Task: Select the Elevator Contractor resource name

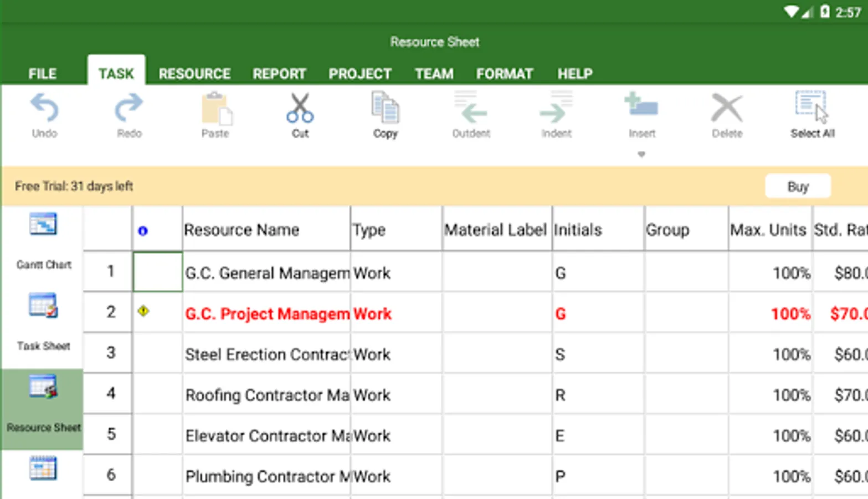Action: pos(266,435)
